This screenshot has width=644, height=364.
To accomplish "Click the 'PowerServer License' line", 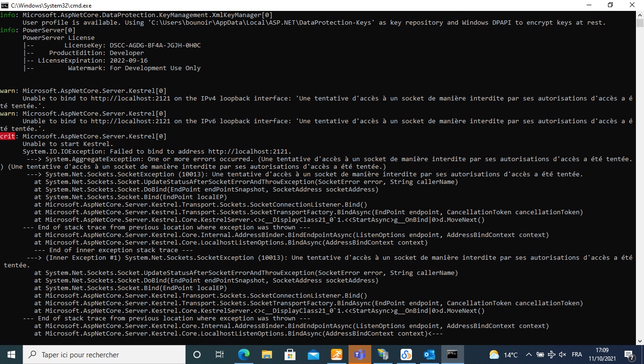I will pos(59,38).
